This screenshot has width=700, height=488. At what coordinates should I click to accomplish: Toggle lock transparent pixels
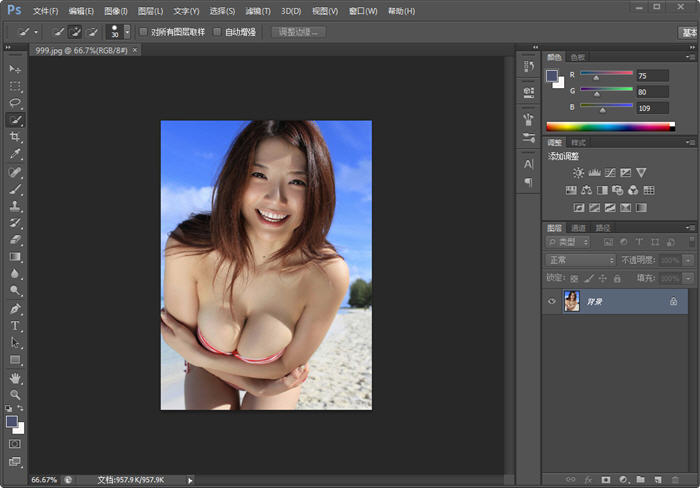click(574, 279)
